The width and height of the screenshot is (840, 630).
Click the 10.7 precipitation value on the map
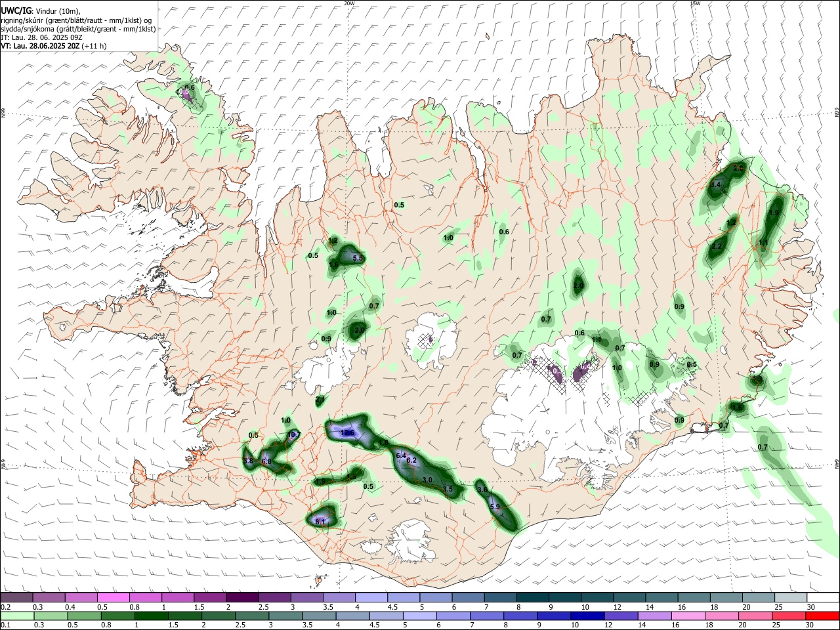tap(294, 434)
